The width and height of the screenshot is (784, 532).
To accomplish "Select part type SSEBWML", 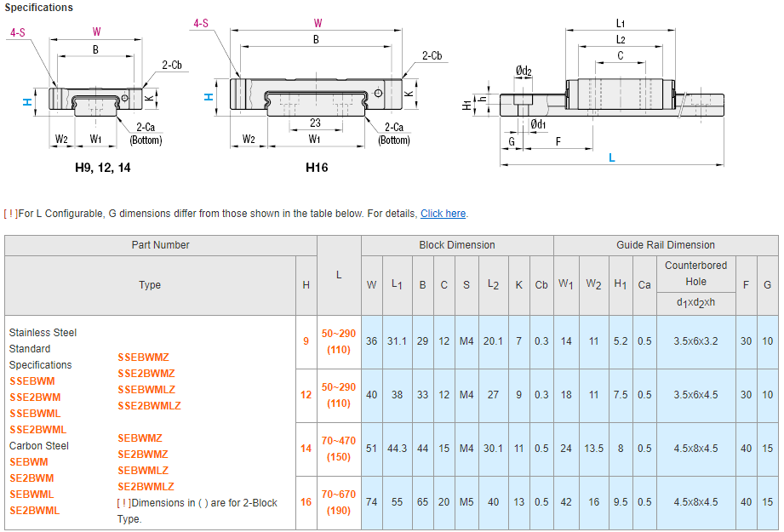I will coord(35,414).
